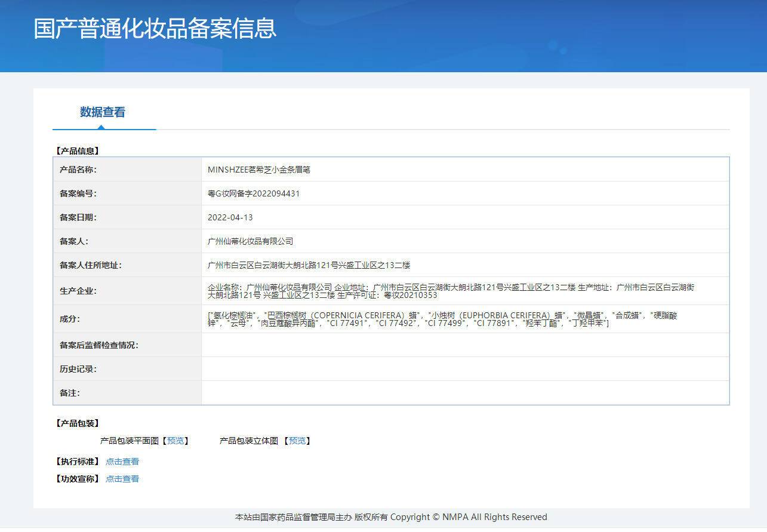Click the 备案人住所地址 address value
The image size is (767, 532).
[x=309, y=265]
